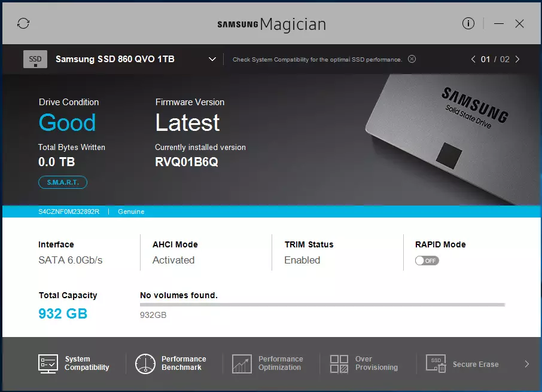
Task: Click the refresh icon in title bar
Action: 23,23
